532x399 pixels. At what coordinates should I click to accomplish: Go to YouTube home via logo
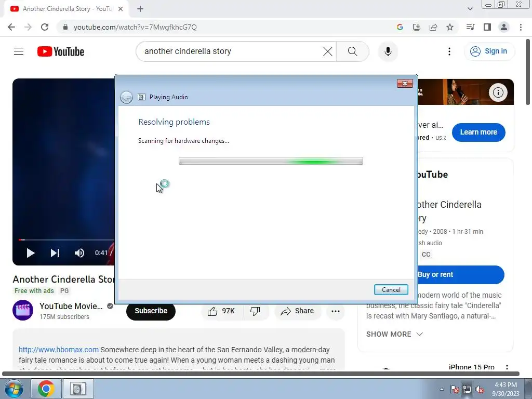(x=61, y=51)
